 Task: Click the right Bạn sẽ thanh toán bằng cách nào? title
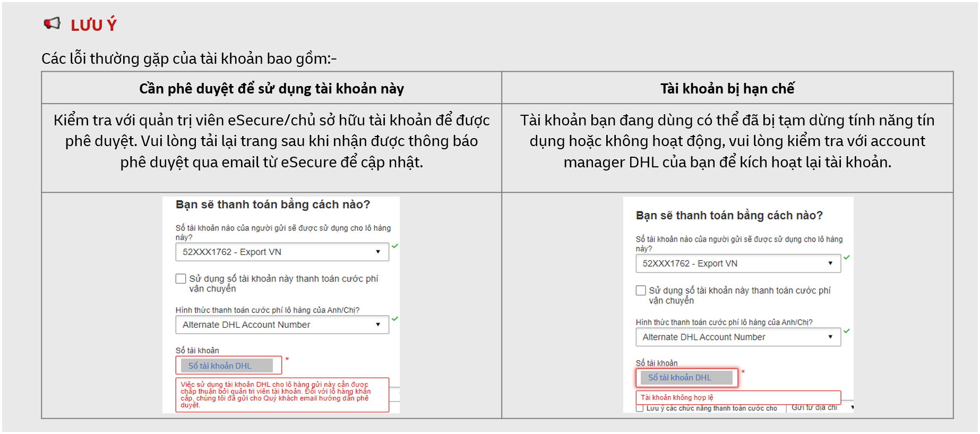click(x=729, y=215)
